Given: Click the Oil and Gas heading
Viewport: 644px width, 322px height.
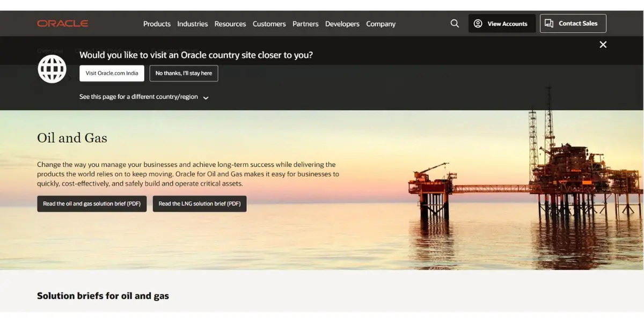Looking at the screenshot, I should click(72, 138).
